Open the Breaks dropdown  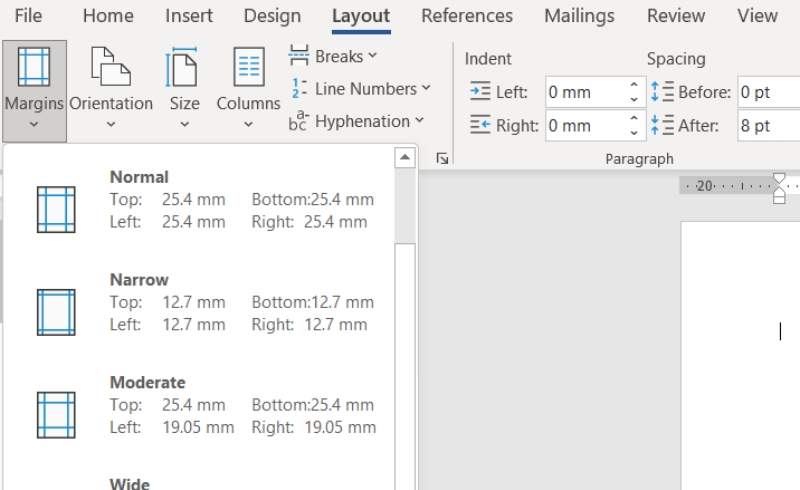(x=333, y=56)
